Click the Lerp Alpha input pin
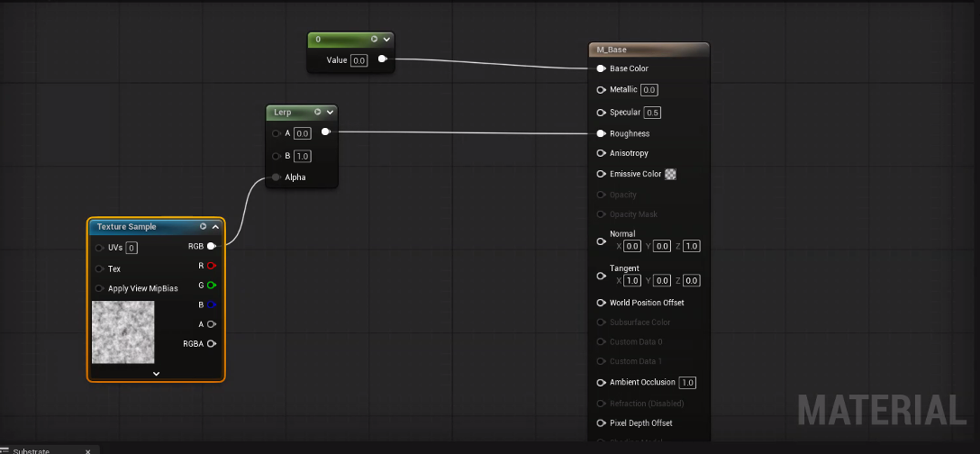 point(276,177)
